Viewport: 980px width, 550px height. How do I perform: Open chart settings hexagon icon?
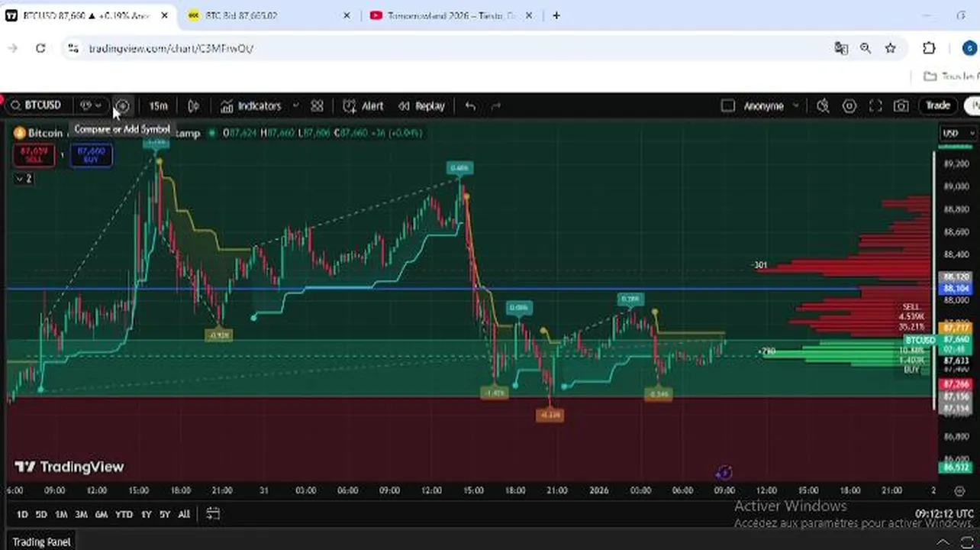849,105
